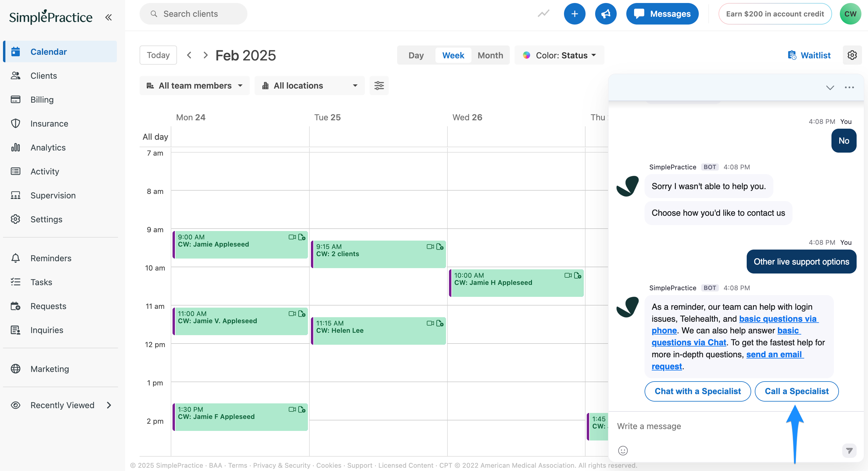Click note icon on 9:00 AM Jamie Appleseed appointment
Viewport: 868px width, 471px height.
302,237
